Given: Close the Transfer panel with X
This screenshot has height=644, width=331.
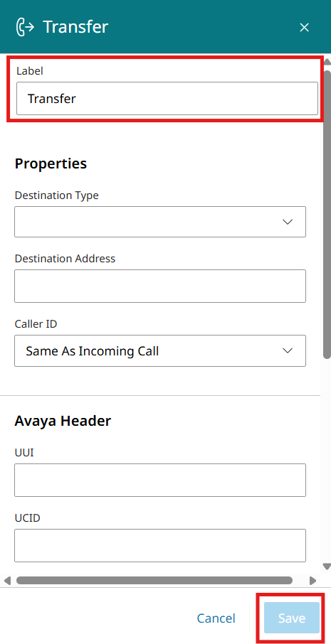Looking at the screenshot, I should click(x=304, y=28).
